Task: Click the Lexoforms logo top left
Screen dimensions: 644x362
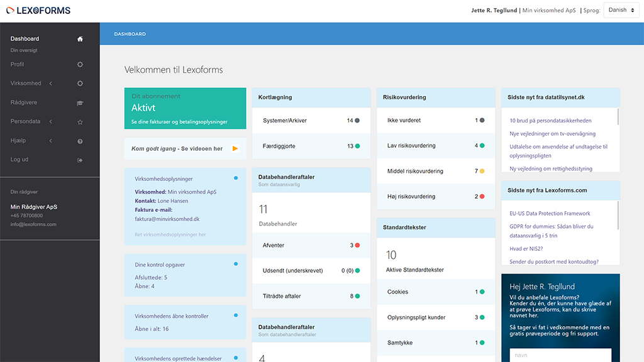Action: pos(36,10)
